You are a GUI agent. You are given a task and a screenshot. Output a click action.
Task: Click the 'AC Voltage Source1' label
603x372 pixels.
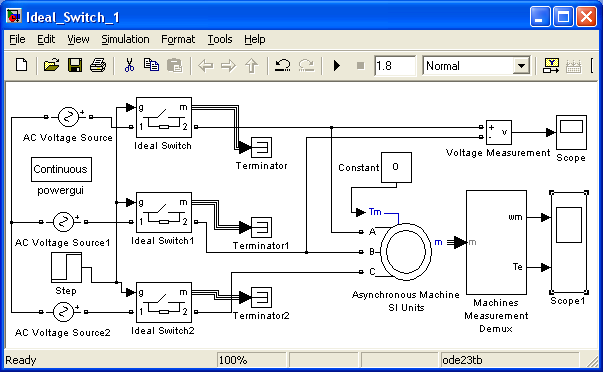[62, 243]
